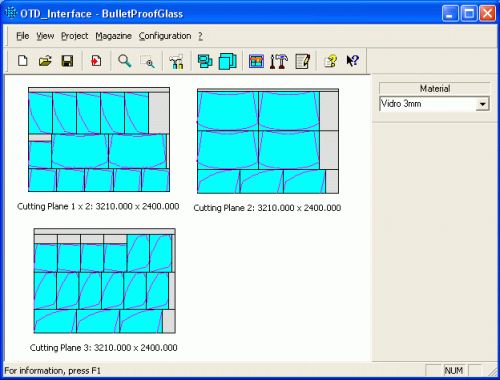Click the NUM indicator in status bar
Screen dimensions: 500x380
[454, 370]
